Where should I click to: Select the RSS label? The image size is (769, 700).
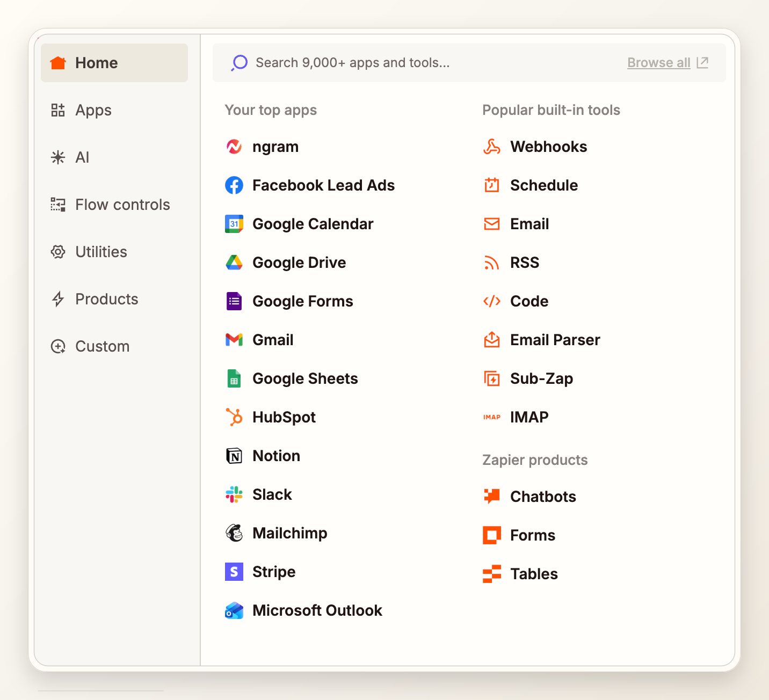pos(525,262)
